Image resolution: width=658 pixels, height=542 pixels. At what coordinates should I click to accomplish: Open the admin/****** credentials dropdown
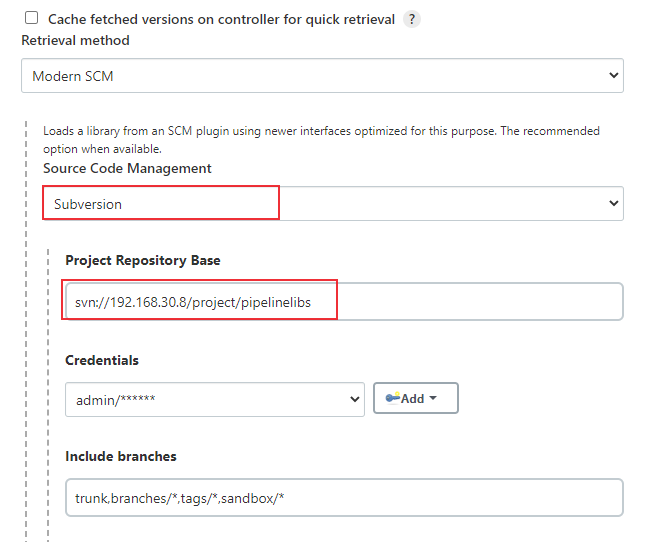pos(215,399)
